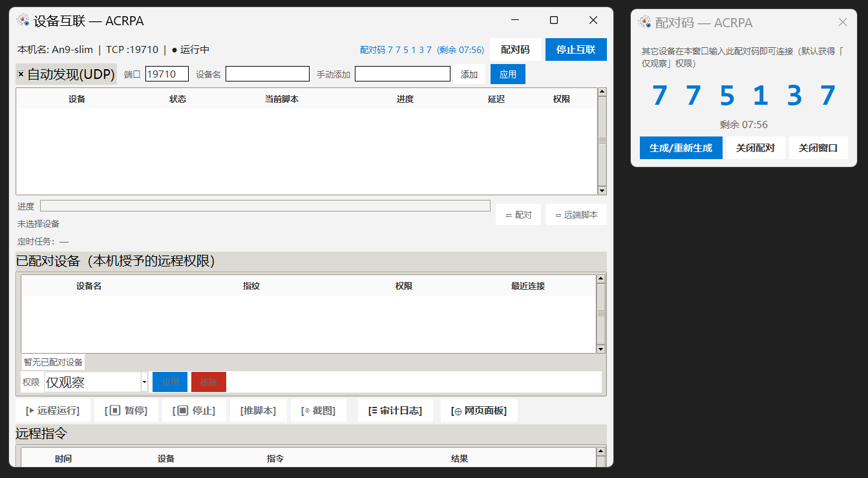Image resolution: width=868 pixels, height=478 pixels.
Task: Click the 设备互联 window app icon
Action: tap(23, 21)
